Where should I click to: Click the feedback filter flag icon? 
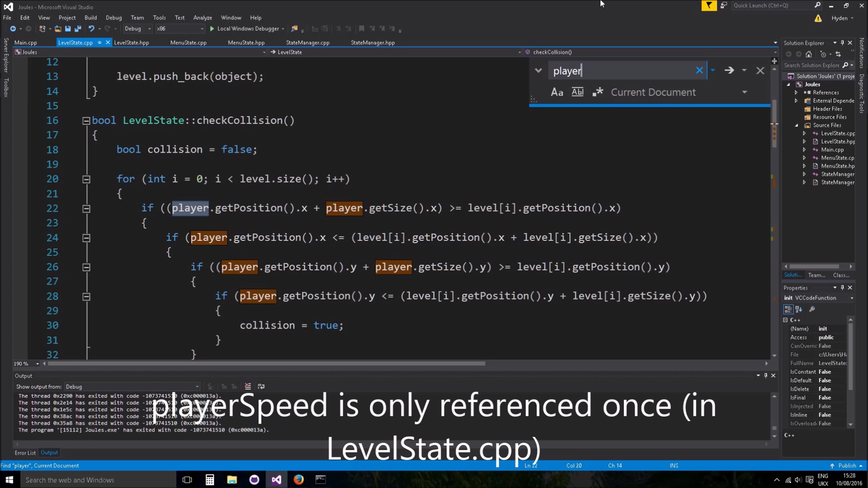click(x=709, y=5)
